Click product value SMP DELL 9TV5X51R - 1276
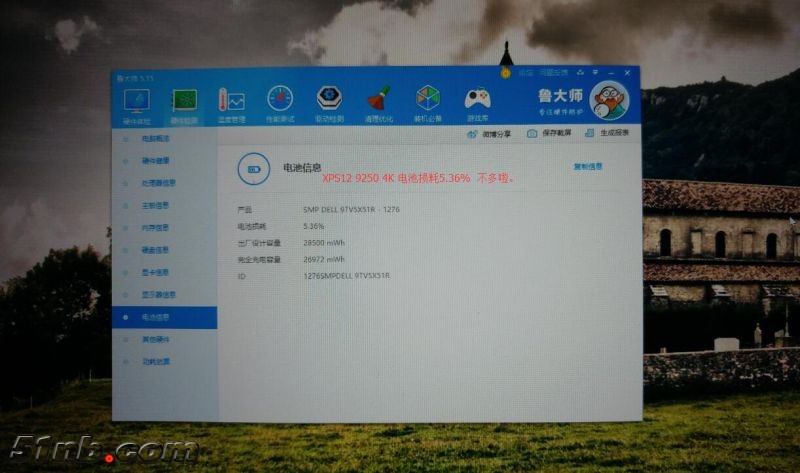 (351, 209)
